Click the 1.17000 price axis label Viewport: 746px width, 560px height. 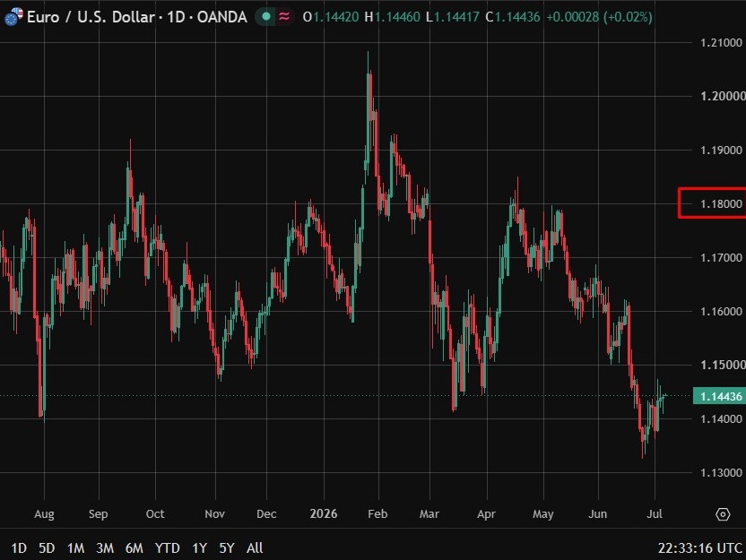click(721, 258)
